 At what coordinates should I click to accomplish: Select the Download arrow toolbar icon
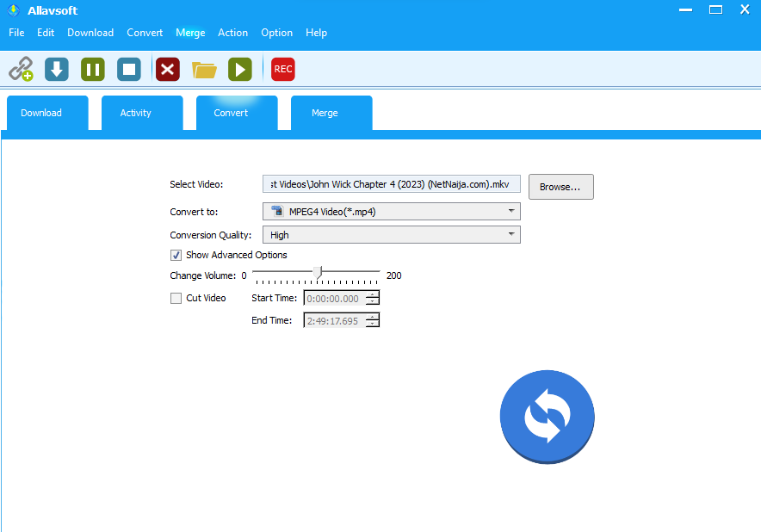click(x=56, y=69)
